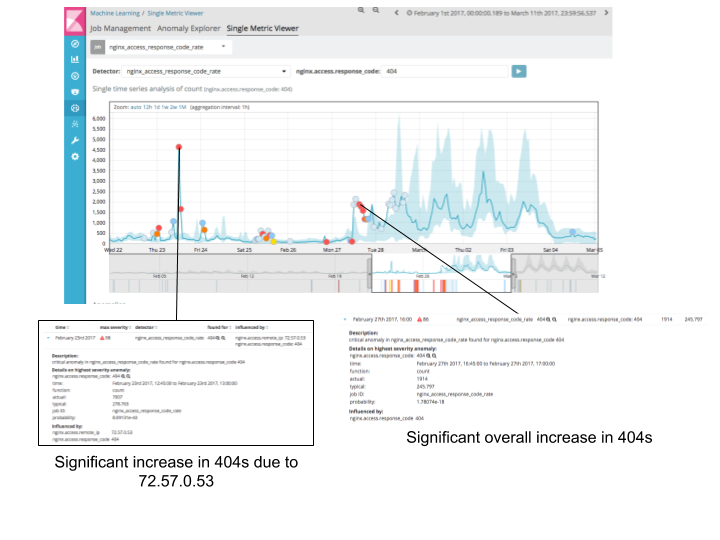The height and width of the screenshot is (540, 720).
Task: Open Dashboard from the sidebar gauge icon
Action: point(75,76)
